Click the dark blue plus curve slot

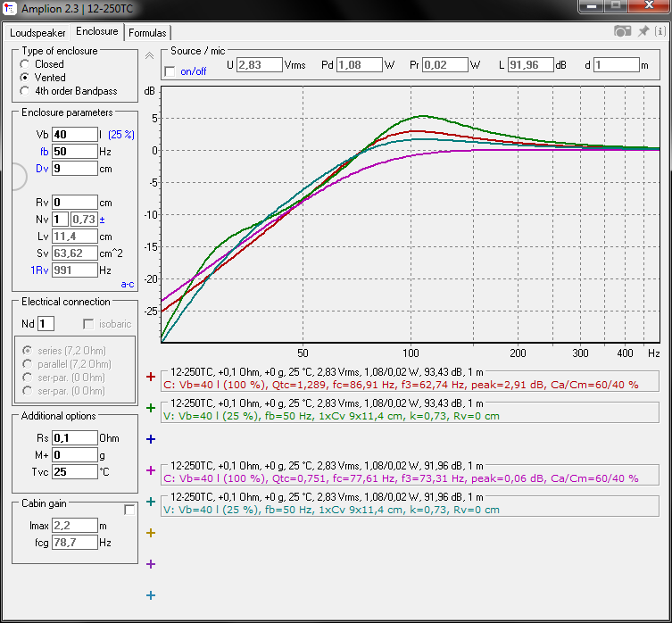click(x=151, y=439)
